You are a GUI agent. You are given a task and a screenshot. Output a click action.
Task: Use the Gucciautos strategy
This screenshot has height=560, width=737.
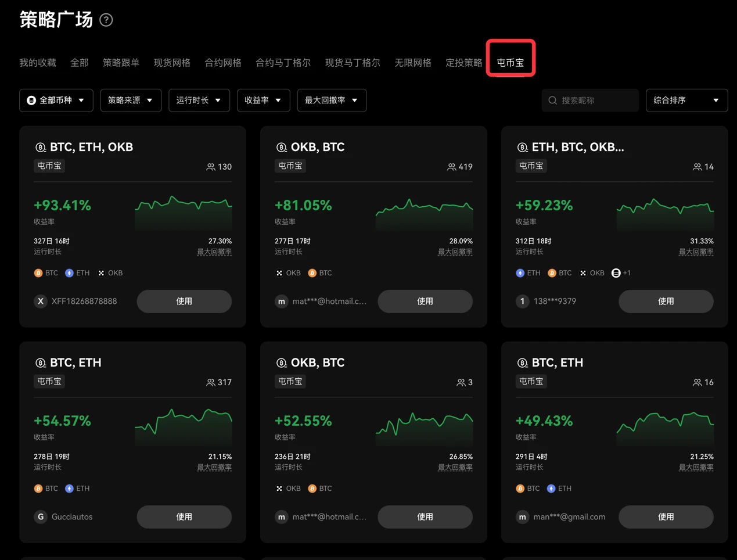(184, 517)
